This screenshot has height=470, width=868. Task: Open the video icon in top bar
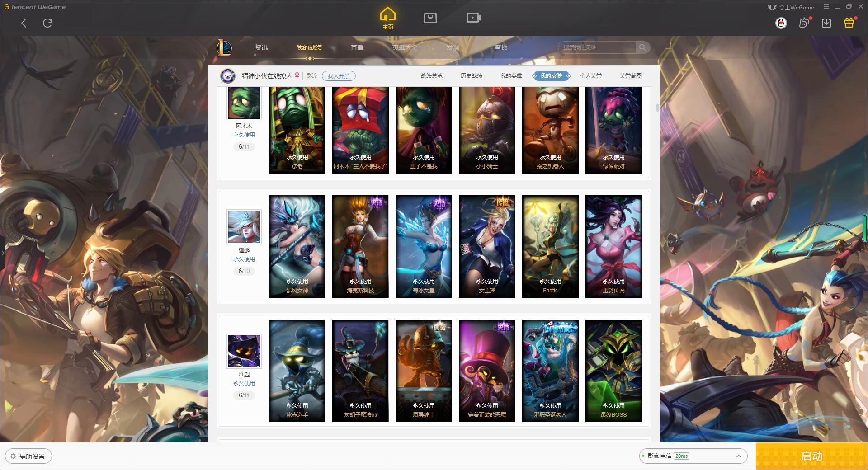(x=473, y=18)
